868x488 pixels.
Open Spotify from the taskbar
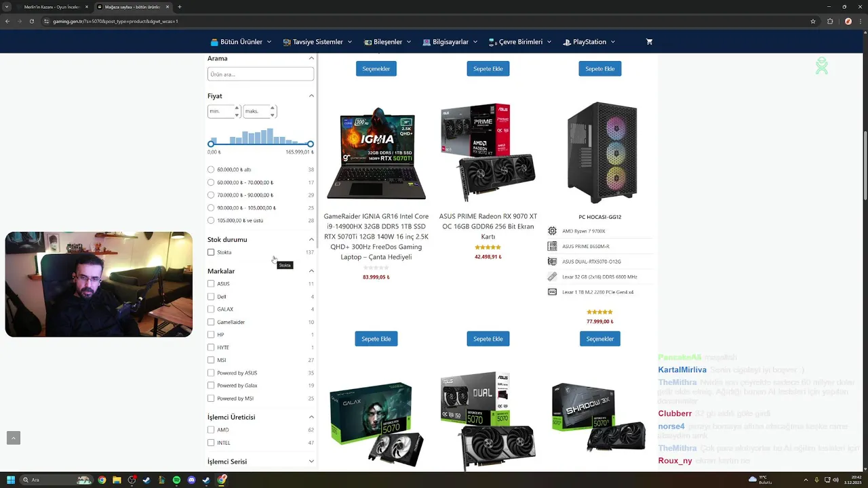pyautogui.click(x=176, y=480)
